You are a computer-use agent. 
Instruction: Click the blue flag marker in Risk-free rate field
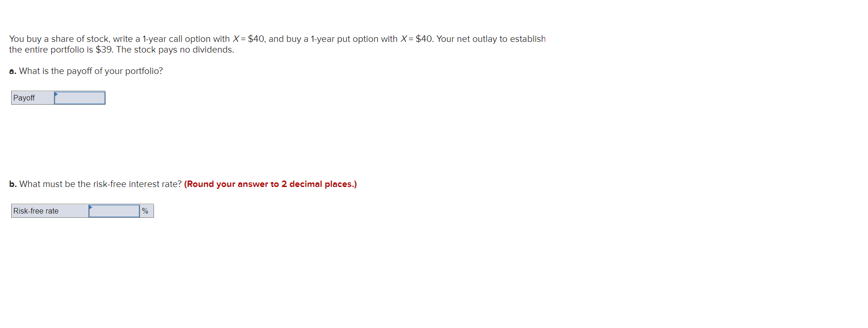[x=90, y=208]
